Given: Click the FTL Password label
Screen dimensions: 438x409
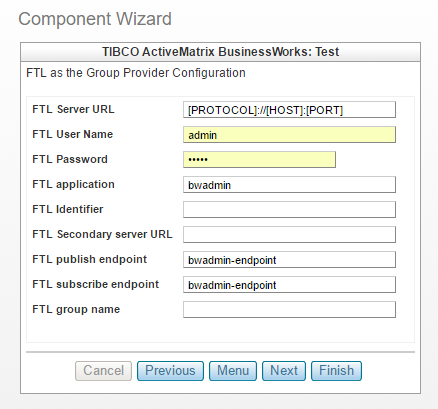Looking at the screenshot, I should (x=70, y=159).
